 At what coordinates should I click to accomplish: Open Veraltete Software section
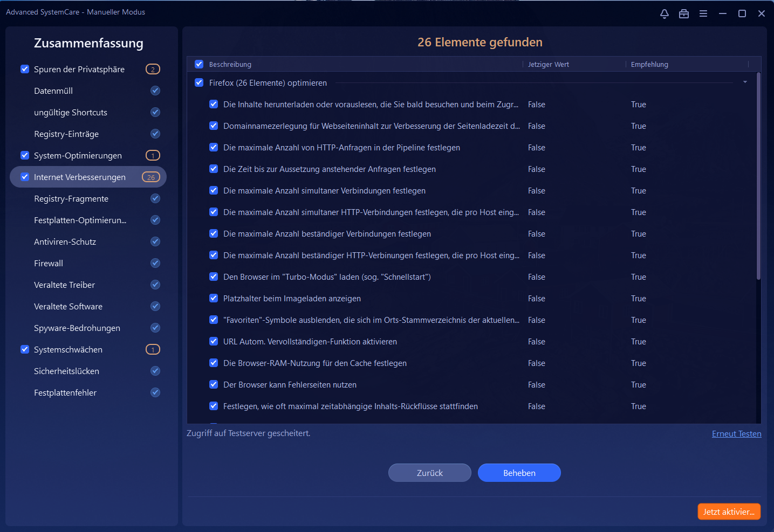click(68, 306)
